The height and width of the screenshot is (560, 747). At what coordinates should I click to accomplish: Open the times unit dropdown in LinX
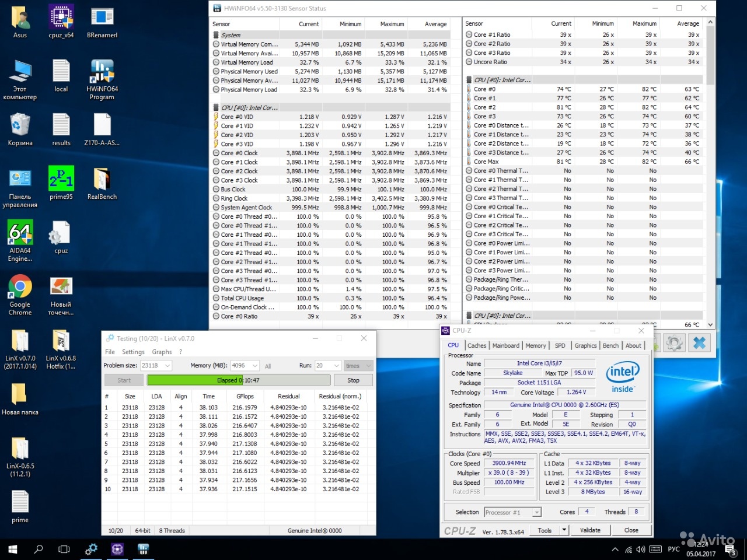tap(358, 366)
